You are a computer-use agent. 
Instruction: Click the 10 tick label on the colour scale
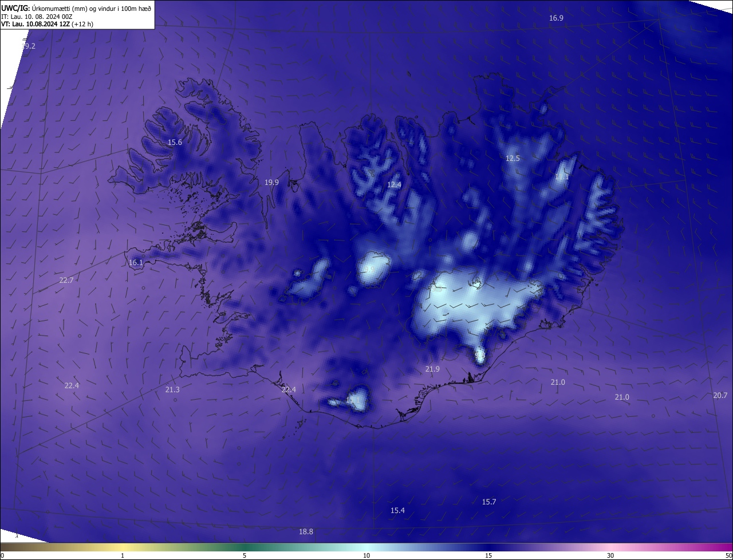pos(366,555)
